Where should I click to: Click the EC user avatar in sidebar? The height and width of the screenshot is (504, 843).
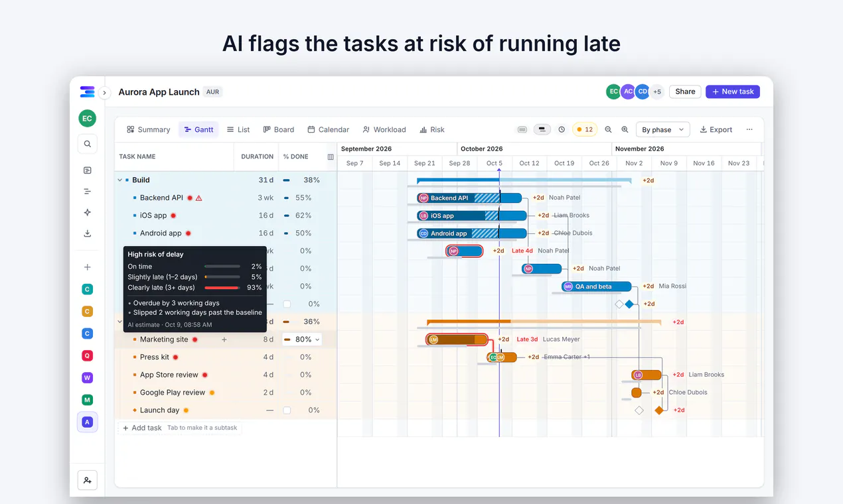87,119
